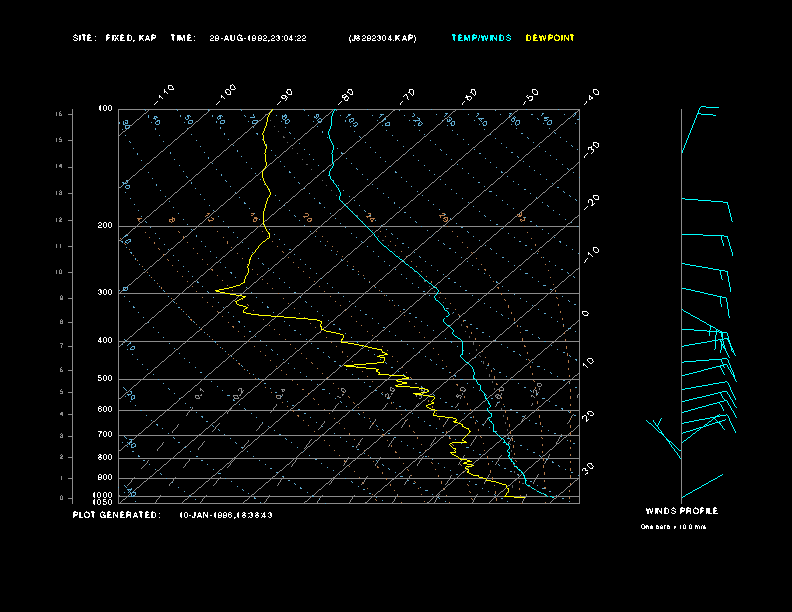The width and height of the screenshot is (792, 612).
Task: Click the 900 pressure level label
Action: click(105, 477)
